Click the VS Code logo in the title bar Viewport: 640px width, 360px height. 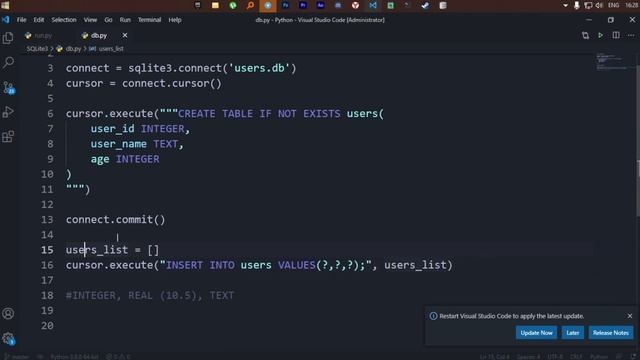(x=6, y=20)
